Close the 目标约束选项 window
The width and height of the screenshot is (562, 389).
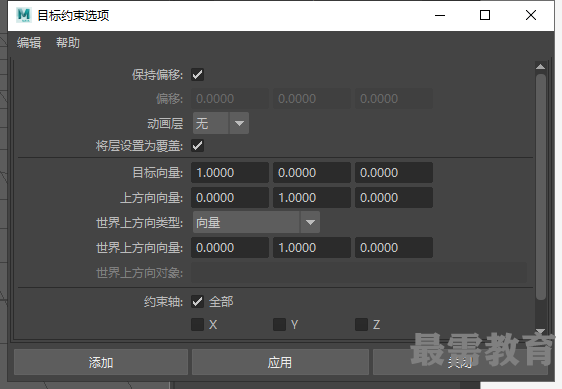tap(531, 15)
